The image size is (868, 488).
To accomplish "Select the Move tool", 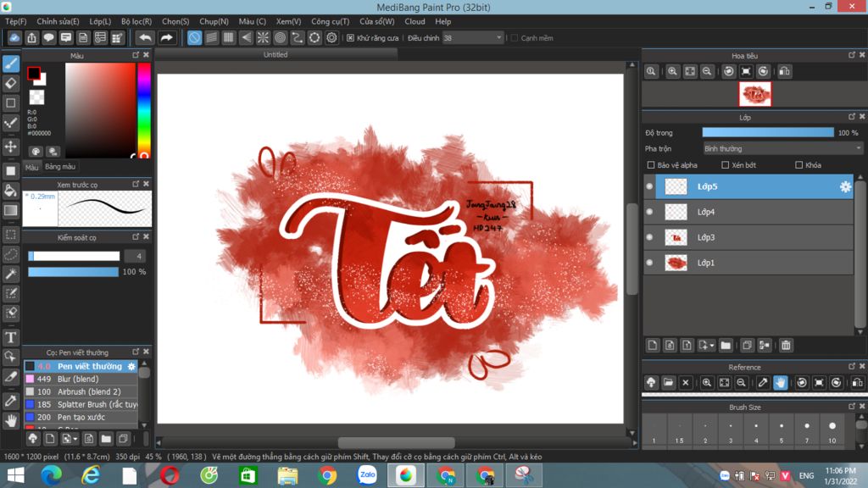I will coord(11,147).
